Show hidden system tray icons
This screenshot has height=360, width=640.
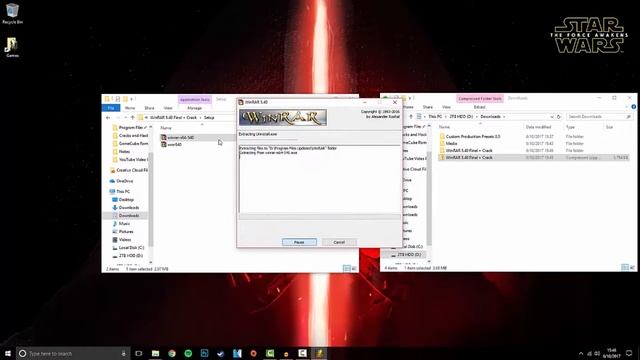581,353
